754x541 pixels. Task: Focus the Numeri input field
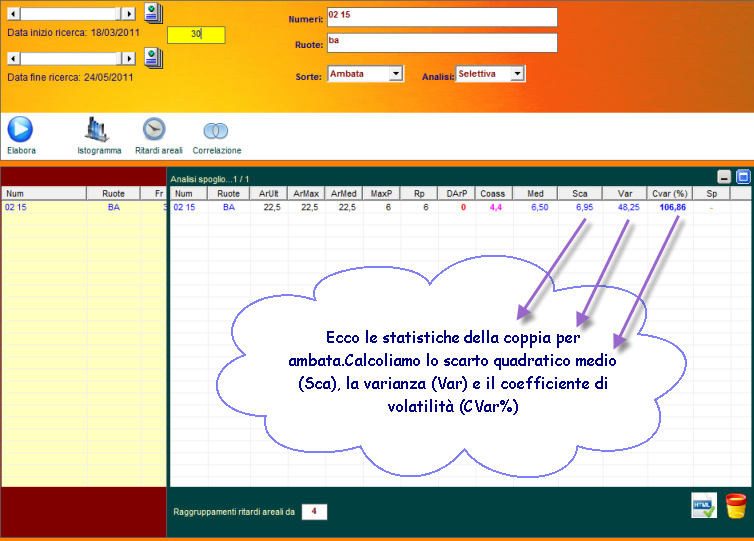pos(442,17)
